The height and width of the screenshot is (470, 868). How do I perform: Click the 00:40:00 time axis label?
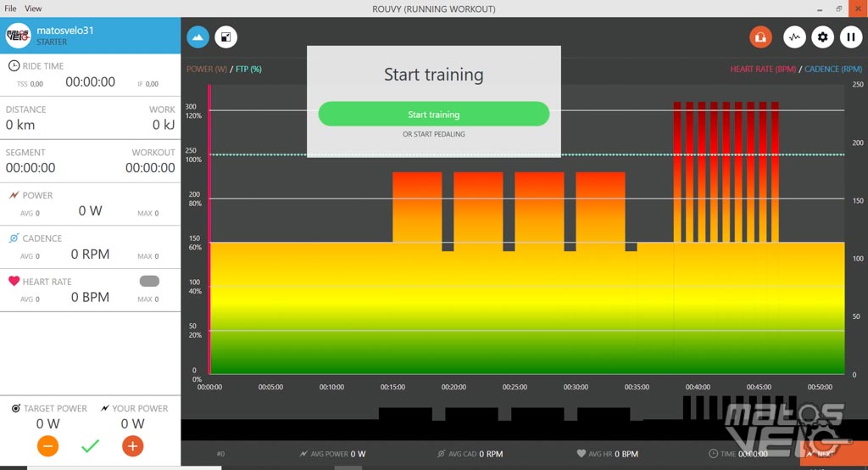point(698,387)
